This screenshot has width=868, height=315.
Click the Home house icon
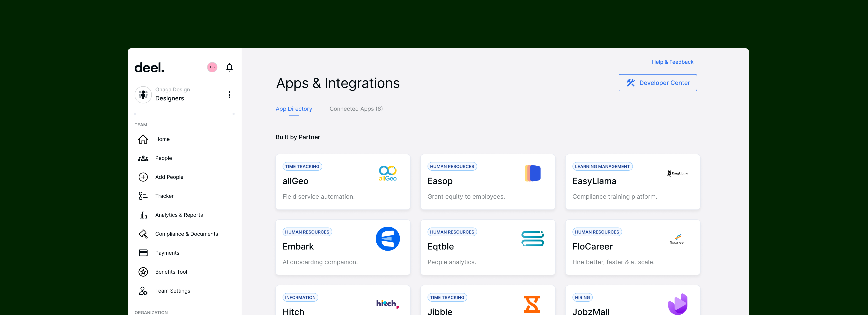click(143, 139)
